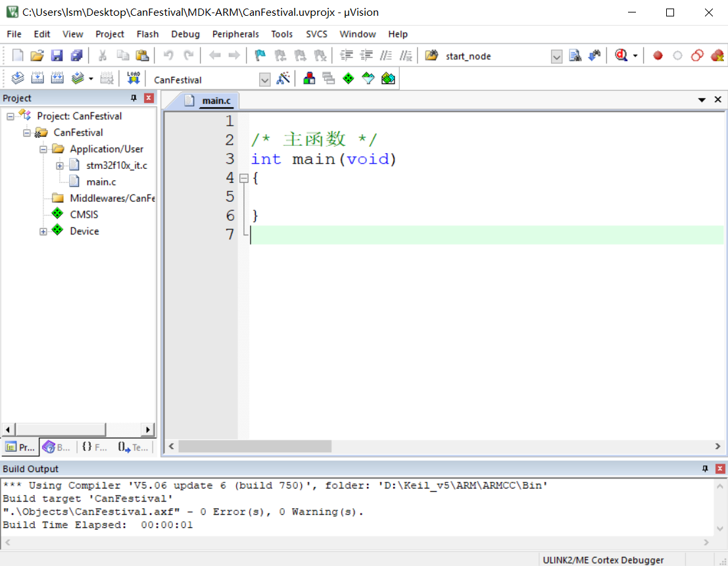This screenshot has height=566, width=728.
Task: Kill all breakpoints icon
Action: click(x=717, y=56)
